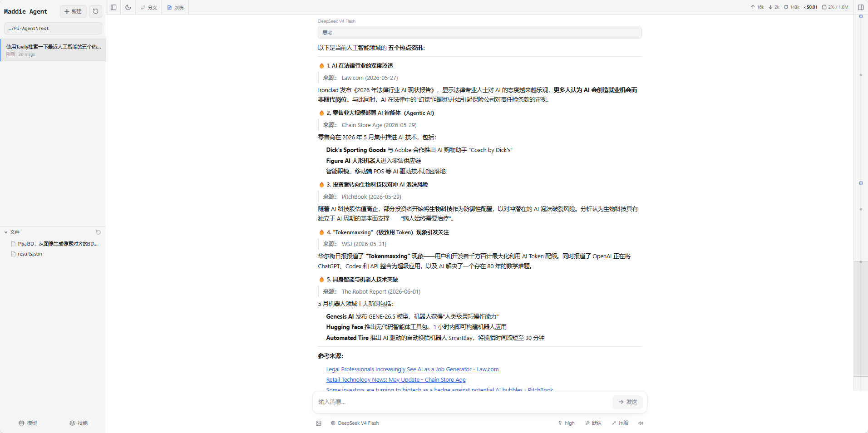The image size is (868, 433).
Task: Toggle the speaker sound icon
Action: pos(641,423)
